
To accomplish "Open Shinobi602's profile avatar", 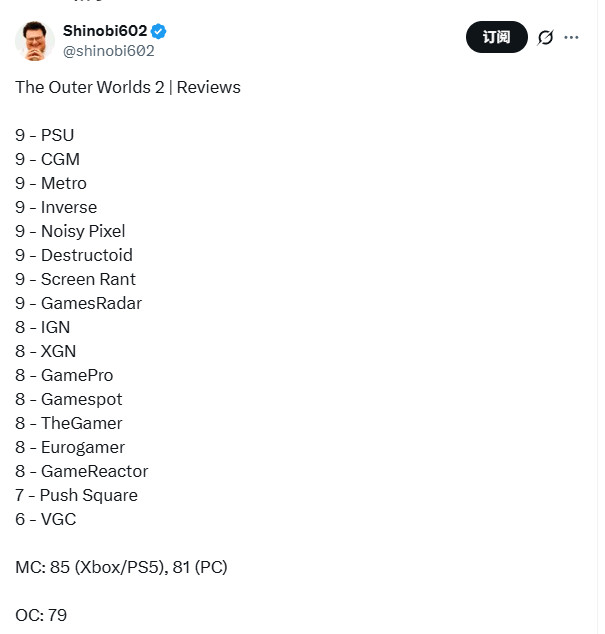I will coord(35,41).
